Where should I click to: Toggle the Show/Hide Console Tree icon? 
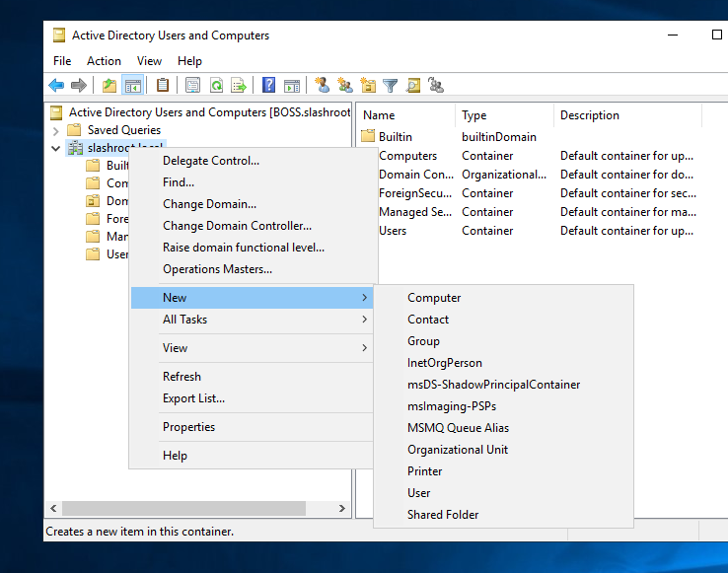click(x=132, y=86)
